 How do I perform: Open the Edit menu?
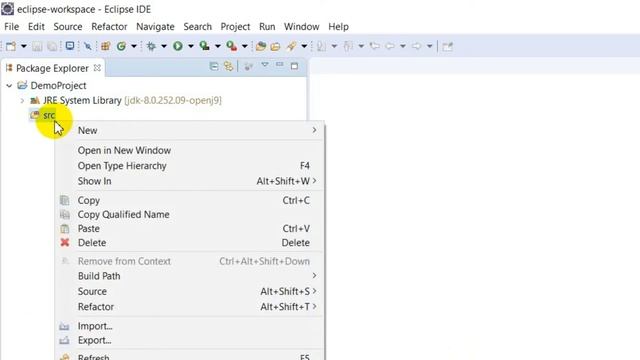click(36, 27)
